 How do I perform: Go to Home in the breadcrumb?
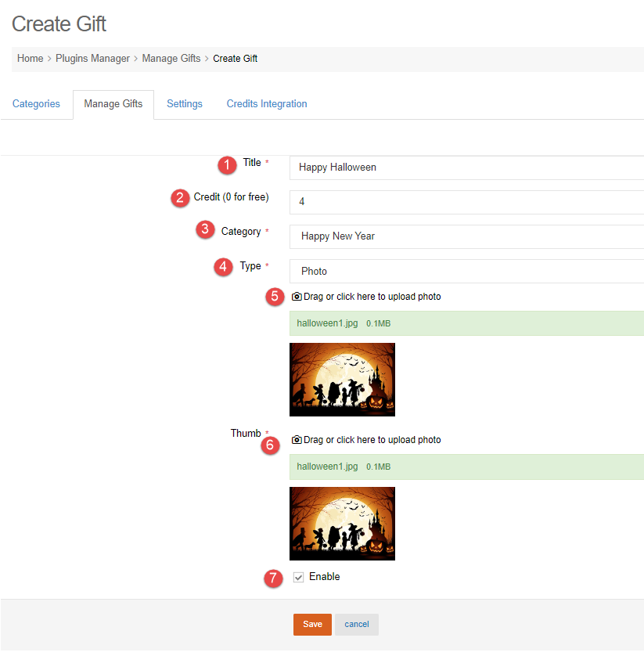pos(30,59)
